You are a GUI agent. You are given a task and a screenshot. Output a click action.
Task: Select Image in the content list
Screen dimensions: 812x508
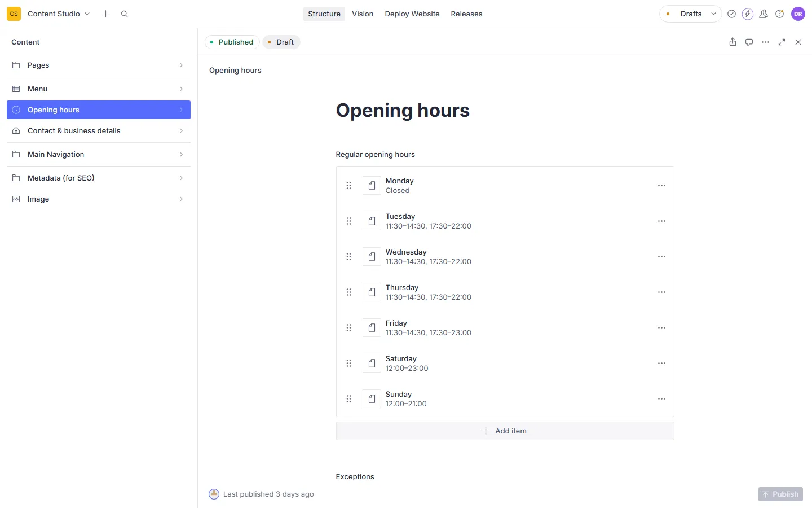point(99,199)
